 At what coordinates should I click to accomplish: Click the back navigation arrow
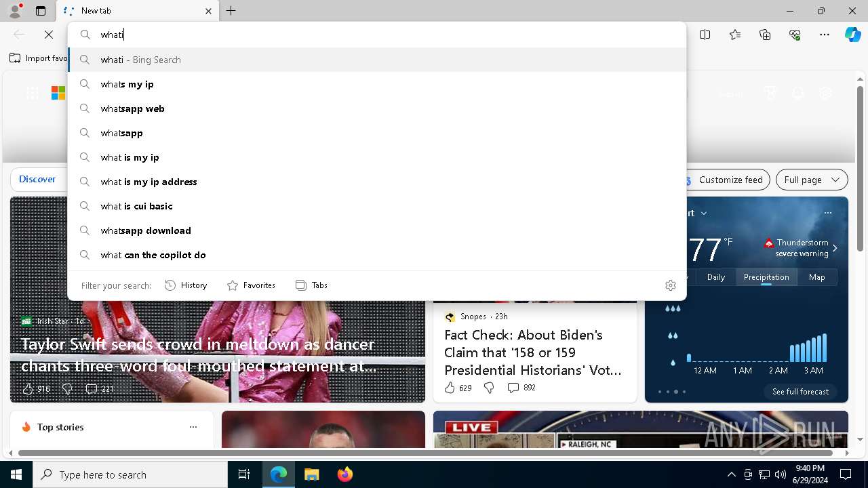point(19,35)
